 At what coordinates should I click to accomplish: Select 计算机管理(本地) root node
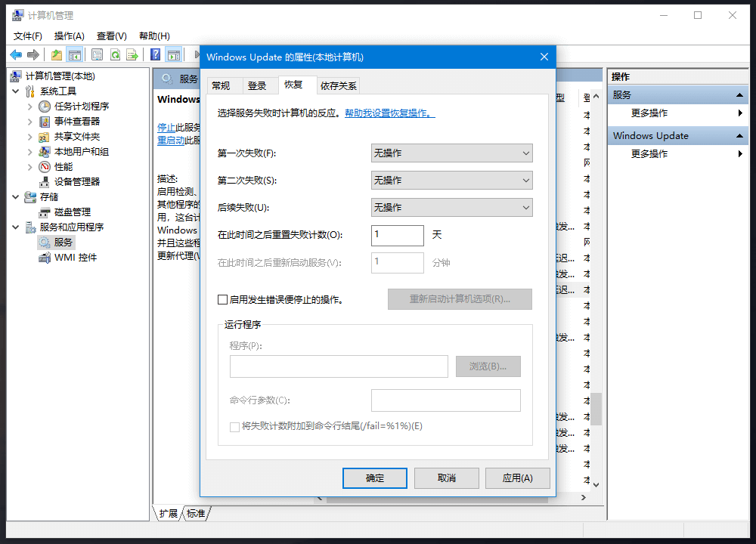[x=60, y=76]
